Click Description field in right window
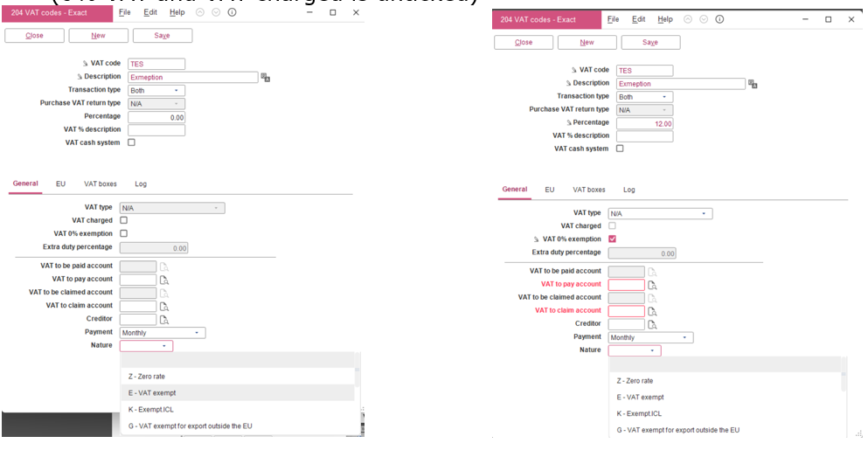The height and width of the screenshot is (464, 868). pyautogui.click(x=681, y=84)
